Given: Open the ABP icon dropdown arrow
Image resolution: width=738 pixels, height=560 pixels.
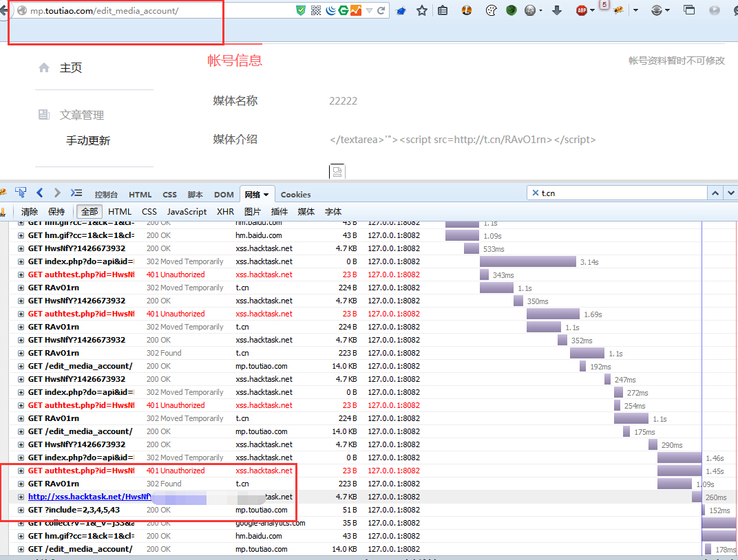Looking at the screenshot, I should point(592,10).
